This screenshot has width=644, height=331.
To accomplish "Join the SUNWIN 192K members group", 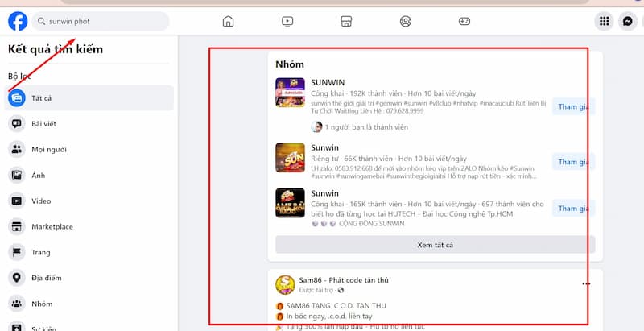I will pos(573,107).
